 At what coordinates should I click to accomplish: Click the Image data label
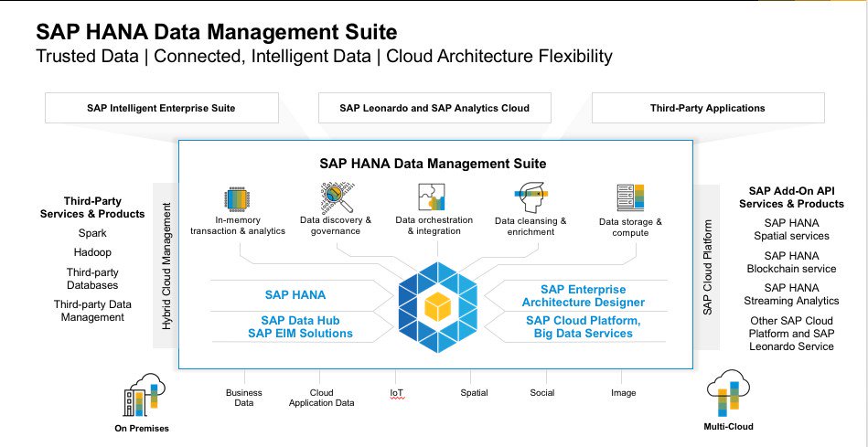tap(623, 393)
